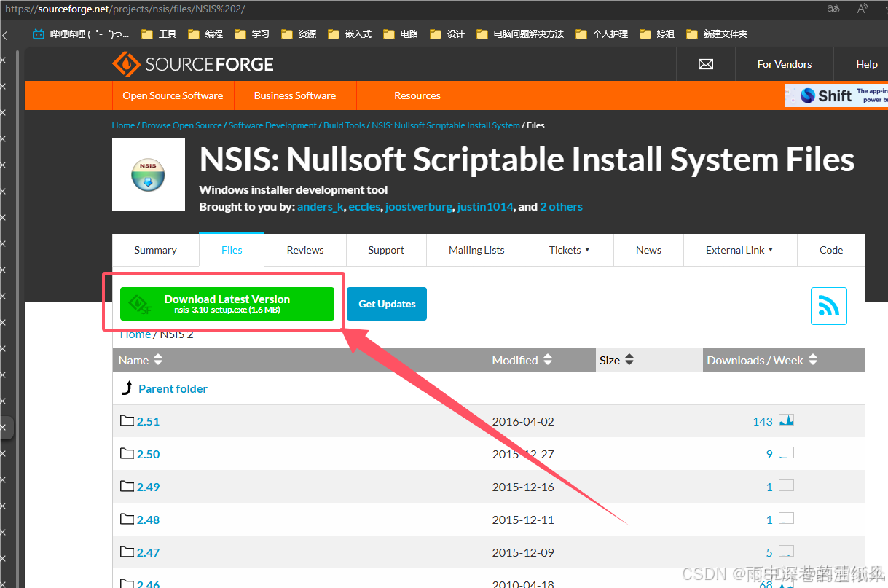The height and width of the screenshot is (588, 888).
Task: Open the bilibili bookmark icon
Action: (x=39, y=34)
